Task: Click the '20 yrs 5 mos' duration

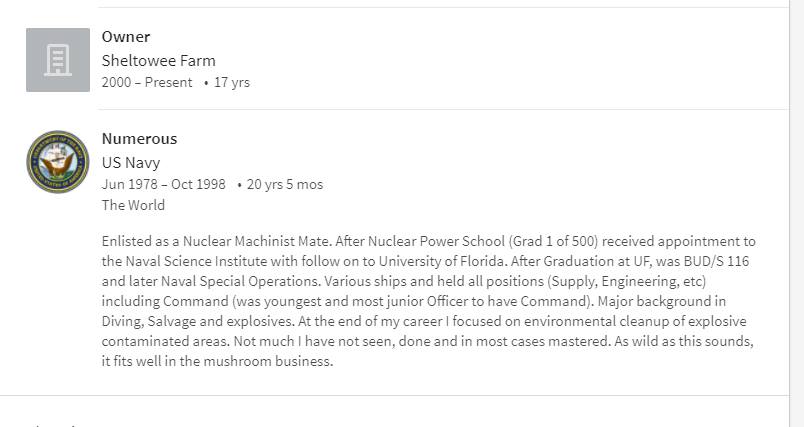Action: tap(285, 184)
